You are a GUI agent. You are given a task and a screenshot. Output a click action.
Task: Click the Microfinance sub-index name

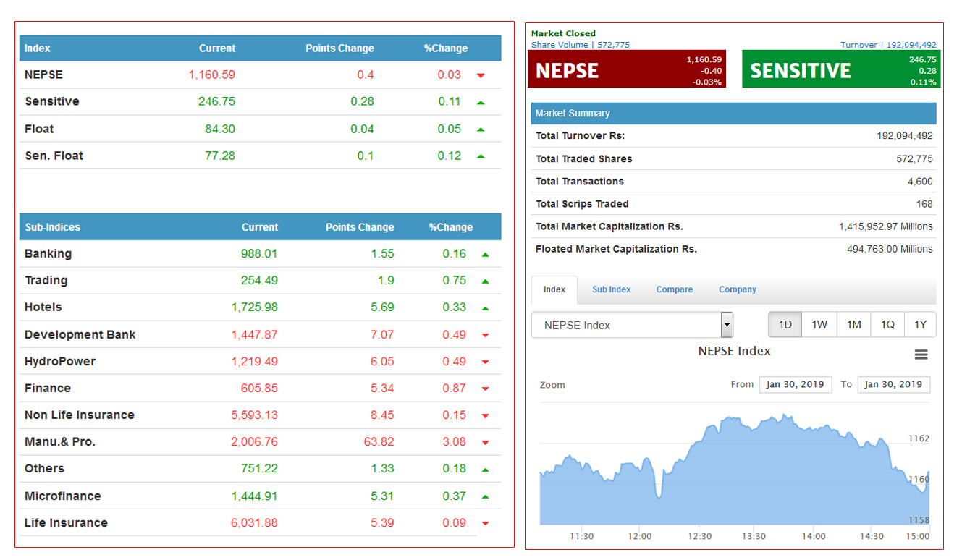[x=62, y=496]
